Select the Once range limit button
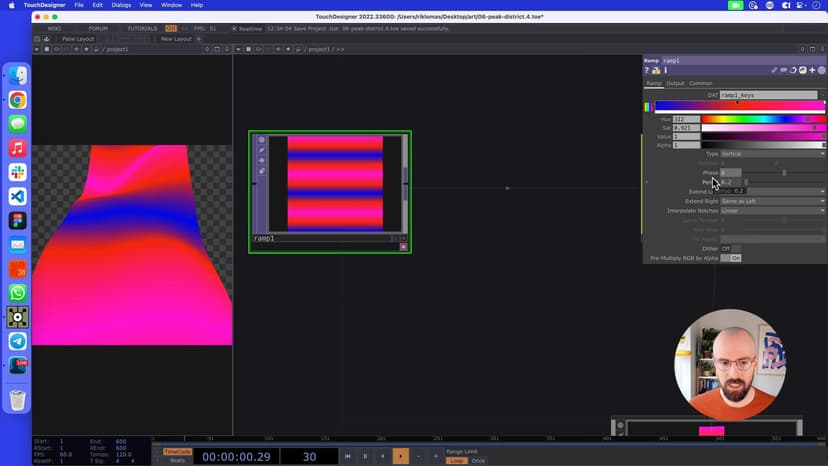 (x=478, y=461)
